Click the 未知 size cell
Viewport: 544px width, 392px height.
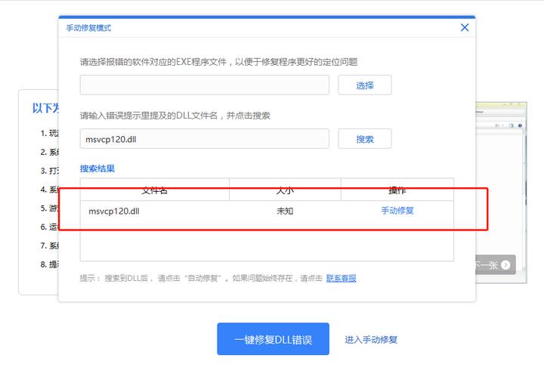(x=285, y=211)
